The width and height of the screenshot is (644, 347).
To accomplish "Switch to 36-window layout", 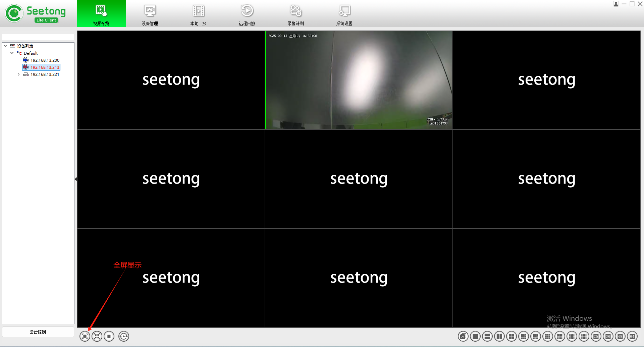I will pos(608,336).
